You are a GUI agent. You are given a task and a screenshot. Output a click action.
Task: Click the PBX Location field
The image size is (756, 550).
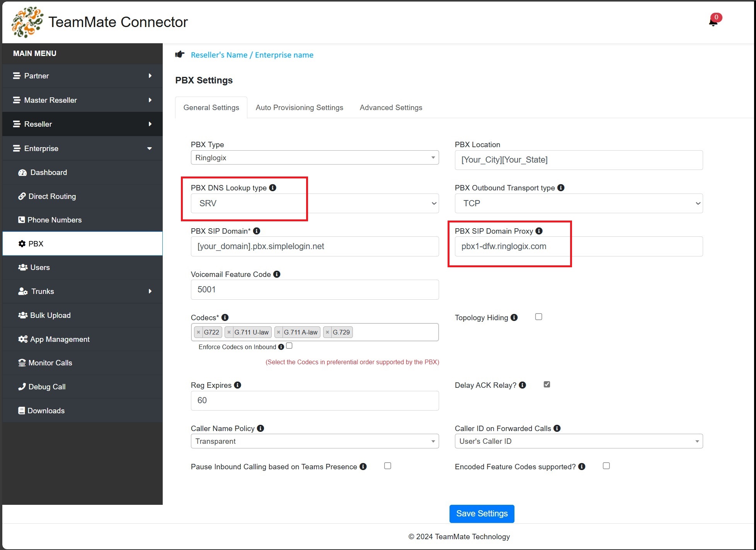[x=579, y=160]
